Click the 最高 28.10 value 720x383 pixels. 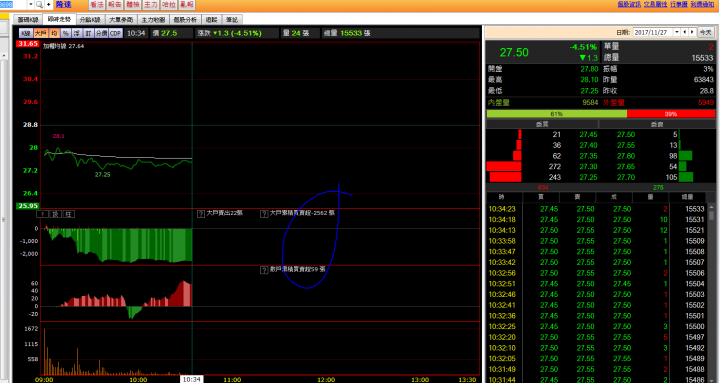tap(589, 80)
